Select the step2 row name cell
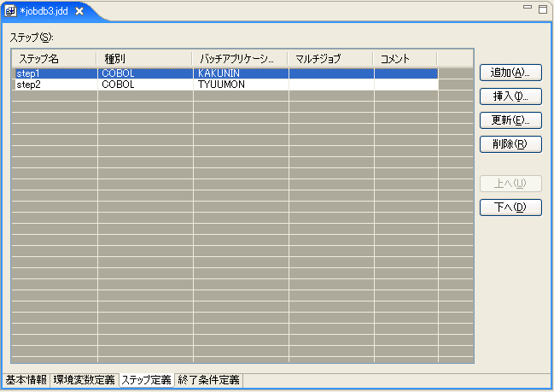Image resolution: width=554 pixels, height=392 pixels. pos(55,85)
